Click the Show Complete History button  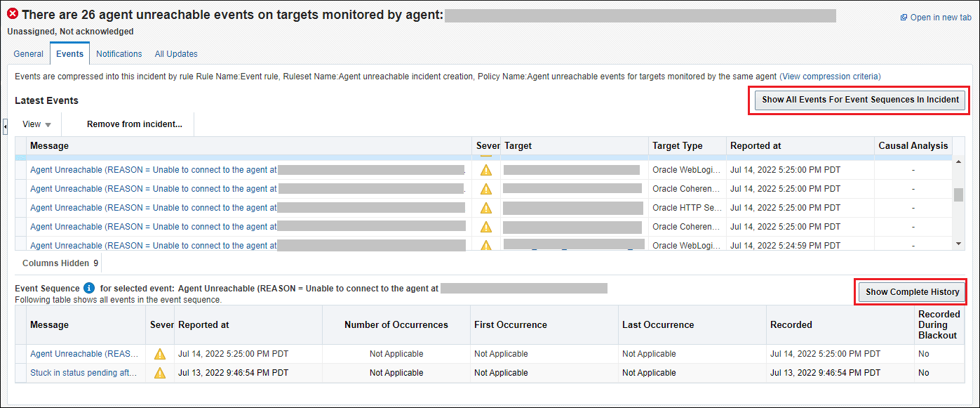(x=912, y=292)
